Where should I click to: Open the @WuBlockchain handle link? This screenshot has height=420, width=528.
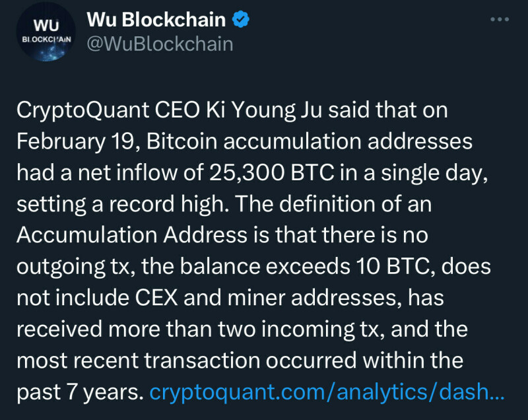(160, 44)
